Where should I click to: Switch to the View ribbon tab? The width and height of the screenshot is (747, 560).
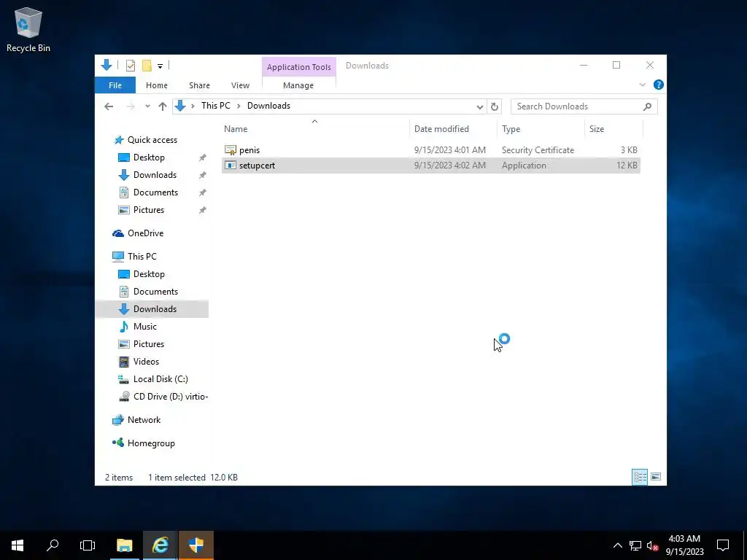pyautogui.click(x=240, y=85)
